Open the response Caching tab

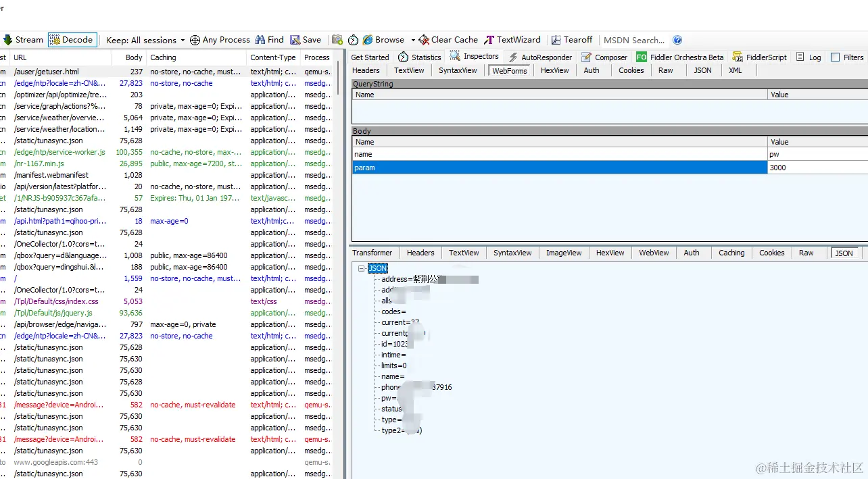coord(731,253)
